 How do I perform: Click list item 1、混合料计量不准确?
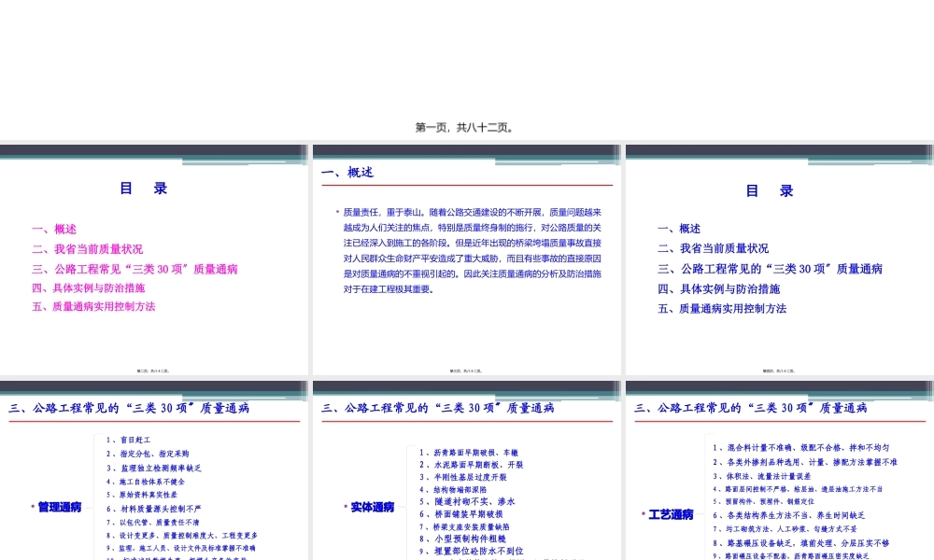pyautogui.click(x=801, y=447)
